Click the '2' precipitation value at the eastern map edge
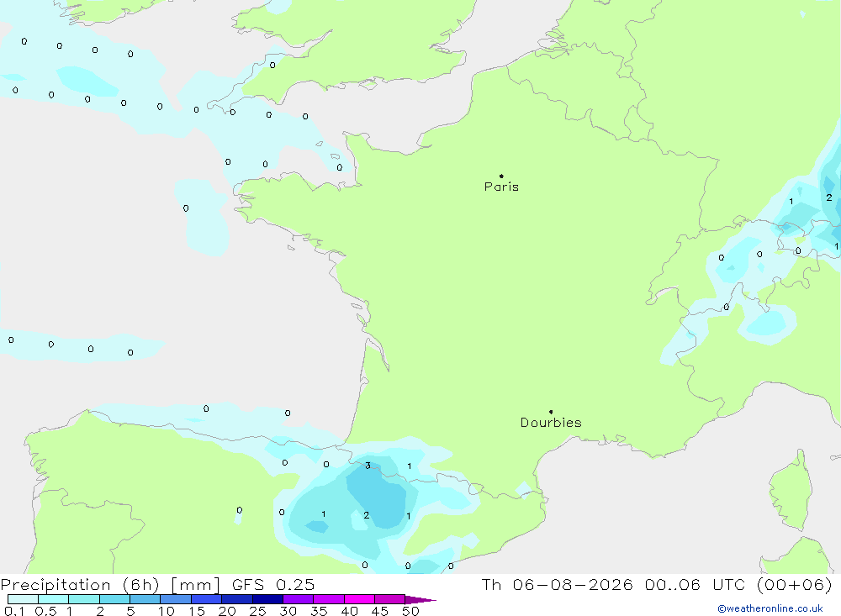 [x=829, y=197]
